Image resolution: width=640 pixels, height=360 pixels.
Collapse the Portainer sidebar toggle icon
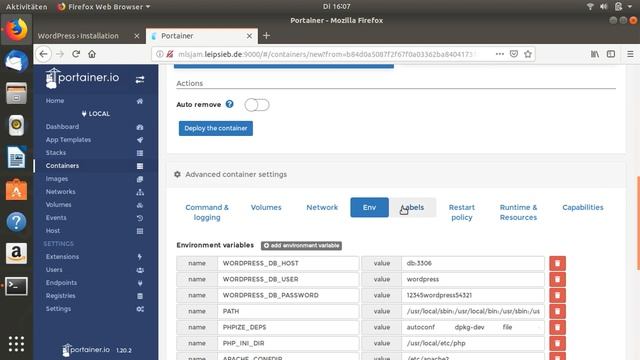(140, 79)
